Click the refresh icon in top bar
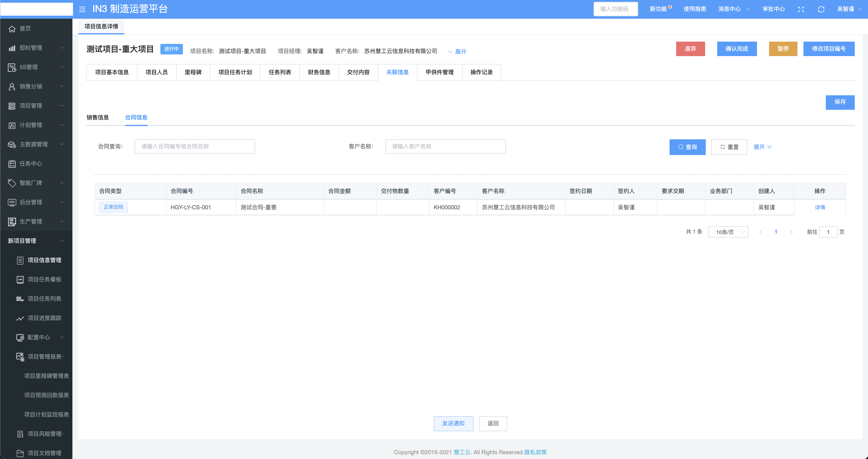Viewport: 868px width, 459px height. coord(821,9)
